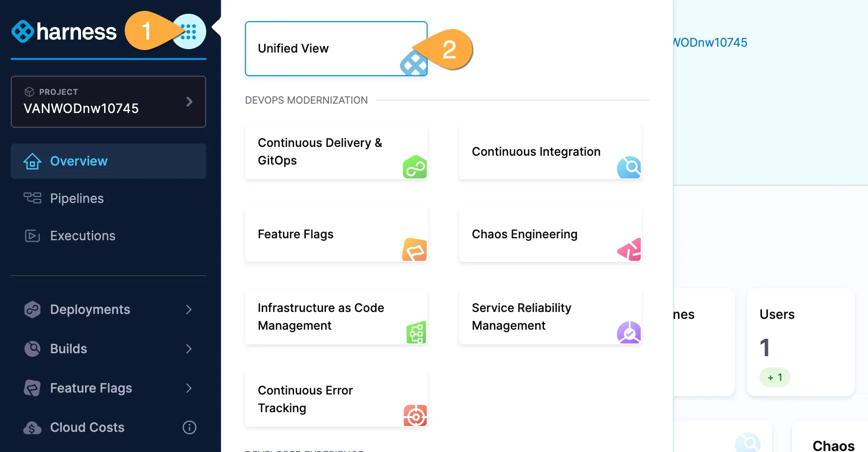Open Executions in the sidebar
The height and width of the screenshot is (452, 868).
click(x=82, y=236)
